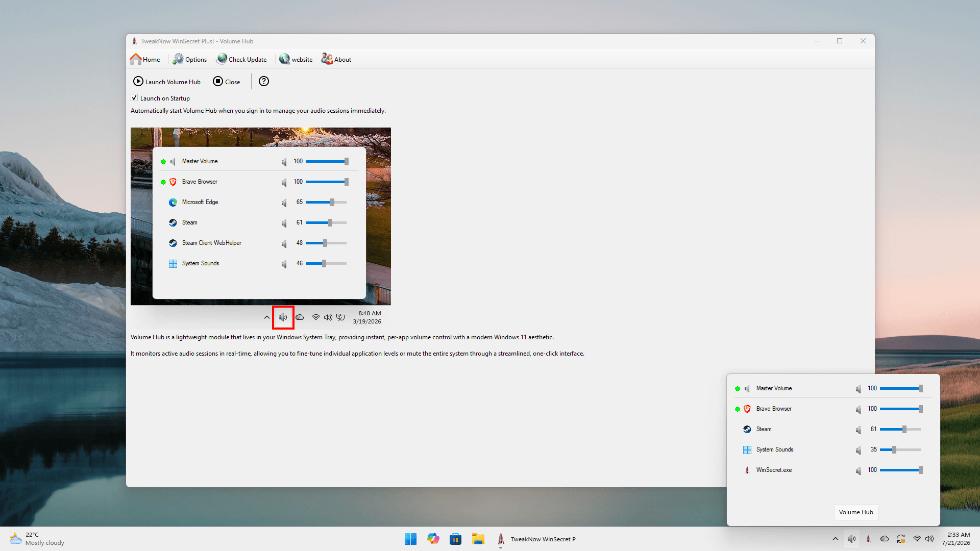Viewport: 980px width, 551px height.
Task: Click the text starting 'Automatically start Volume Hub'
Action: [258, 111]
